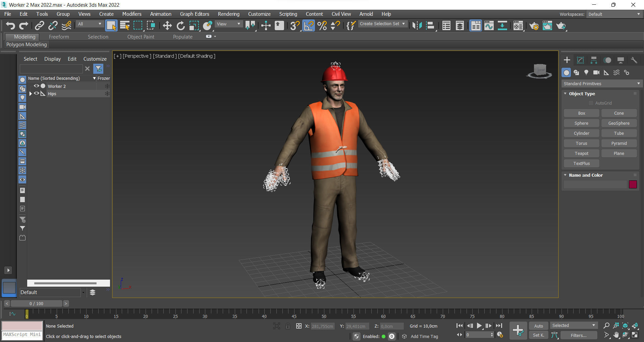Choose the Select and Rotate tool

click(x=180, y=26)
